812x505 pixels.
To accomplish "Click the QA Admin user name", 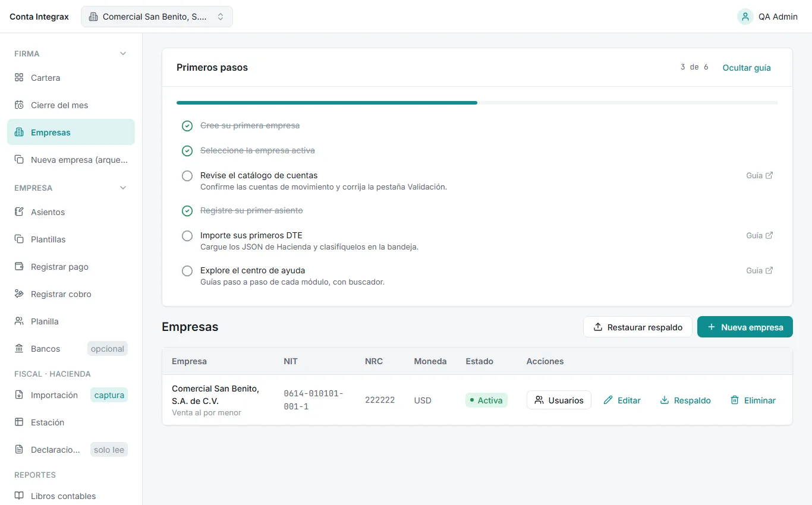I will 778,17.
